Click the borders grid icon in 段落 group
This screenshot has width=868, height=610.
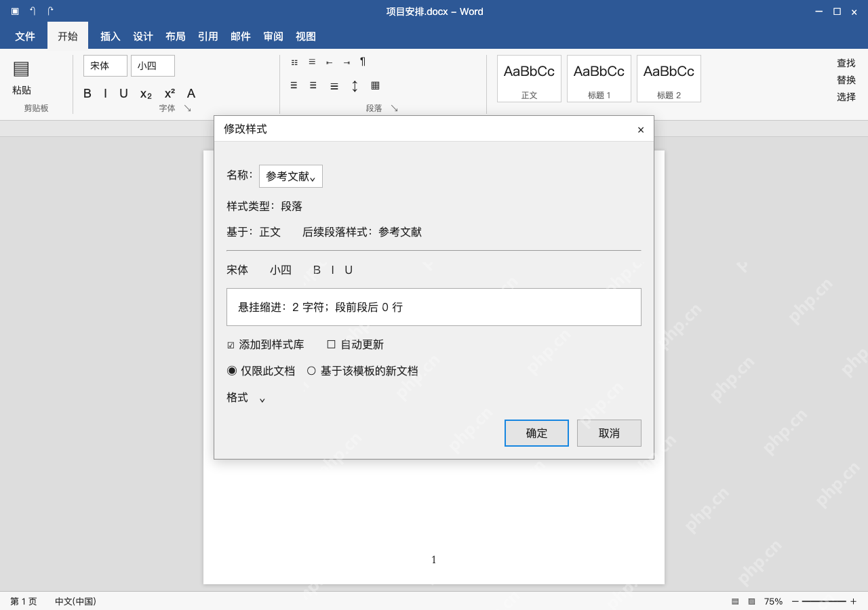click(375, 85)
